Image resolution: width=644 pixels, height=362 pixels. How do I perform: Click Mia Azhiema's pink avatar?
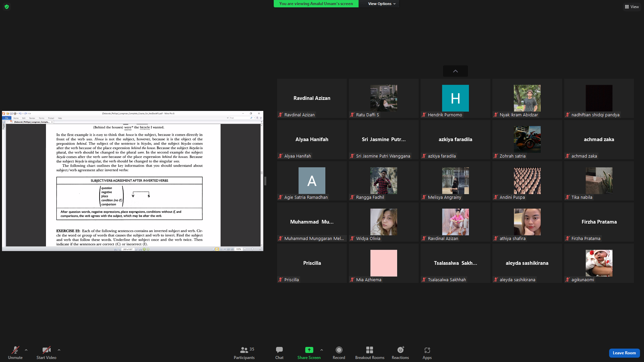click(384, 263)
